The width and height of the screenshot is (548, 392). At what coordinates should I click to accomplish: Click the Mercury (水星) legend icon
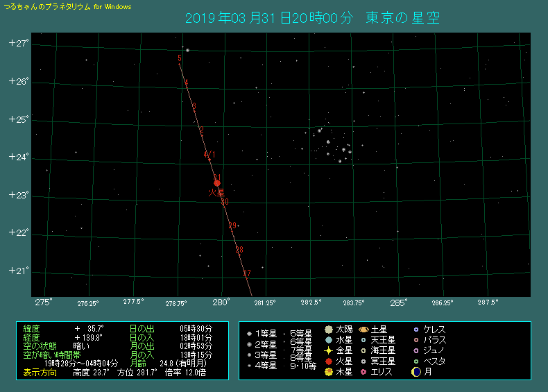click(x=329, y=340)
